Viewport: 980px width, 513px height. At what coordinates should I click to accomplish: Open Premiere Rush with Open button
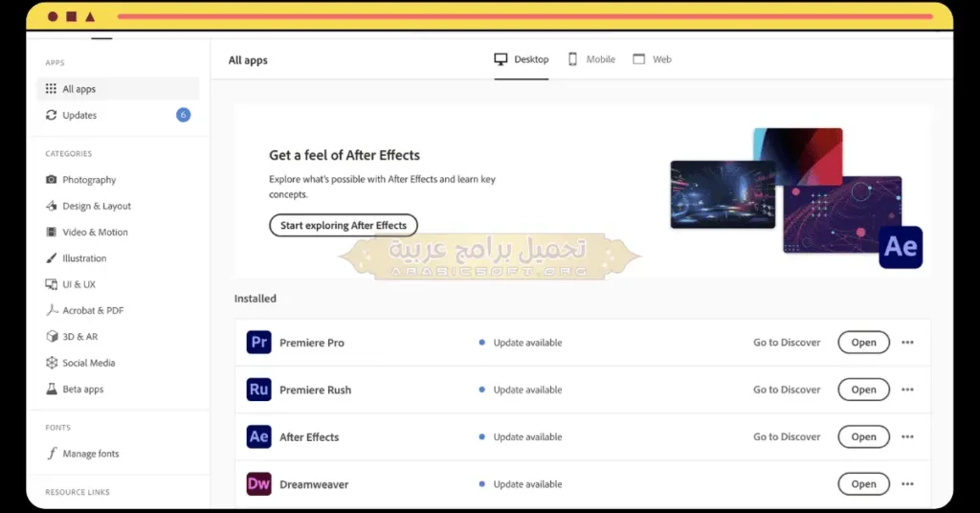[863, 390]
